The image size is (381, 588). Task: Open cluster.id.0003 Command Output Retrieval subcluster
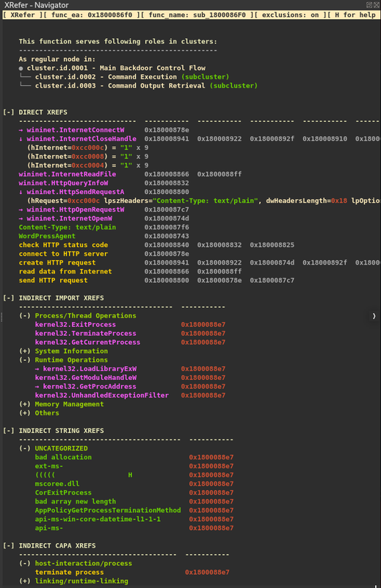(x=147, y=86)
